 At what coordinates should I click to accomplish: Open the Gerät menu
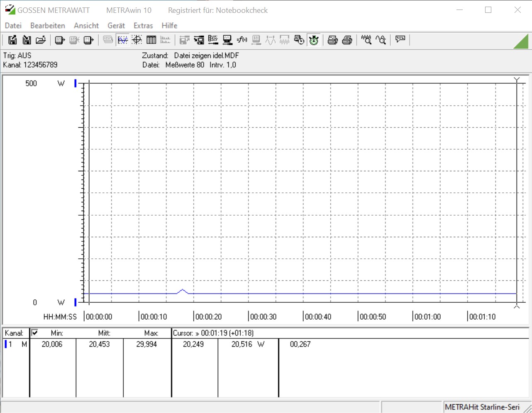116,26
